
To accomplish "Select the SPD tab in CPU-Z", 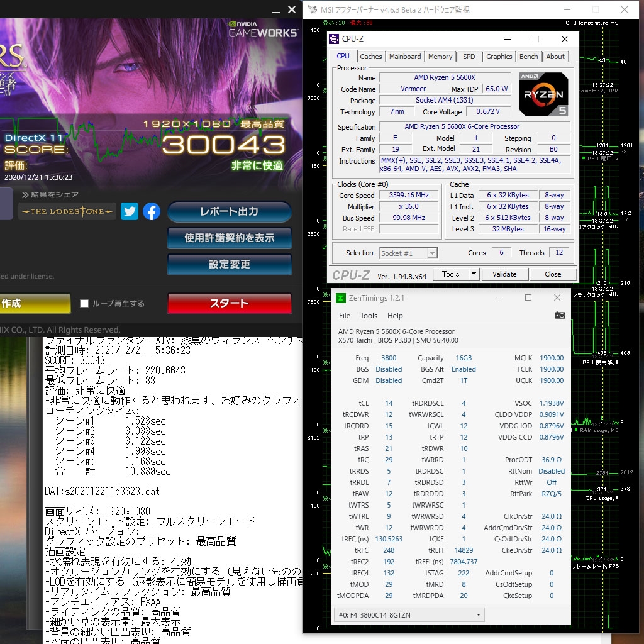I will [x=469, y=57].
